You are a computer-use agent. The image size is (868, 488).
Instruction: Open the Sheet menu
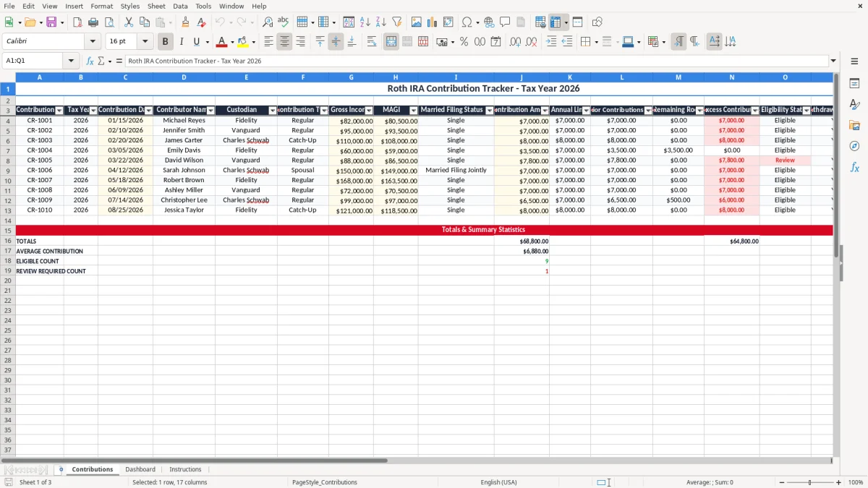coord(156,6)
